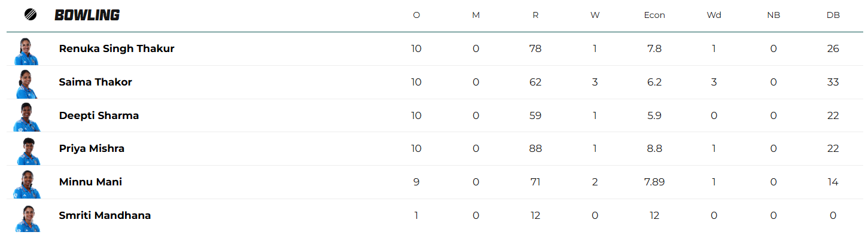Select the Wd wides column header
Viewport: 868px width, 247px height.
(714, 16)
